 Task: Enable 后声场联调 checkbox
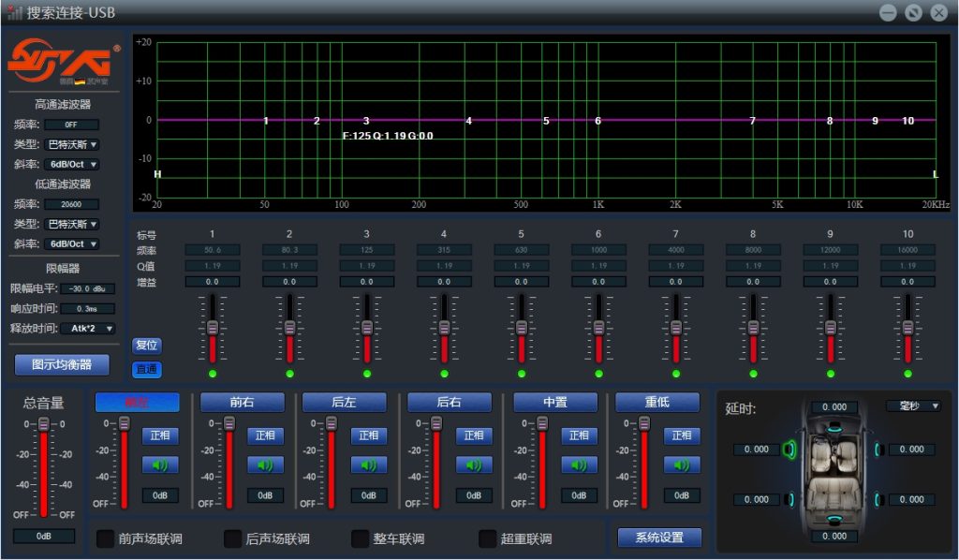(x=232, y=538)
